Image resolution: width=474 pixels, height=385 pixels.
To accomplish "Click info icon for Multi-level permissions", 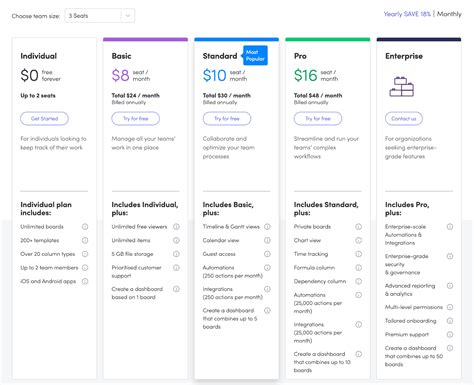I will pyautogui.click(x=450, y=307).
